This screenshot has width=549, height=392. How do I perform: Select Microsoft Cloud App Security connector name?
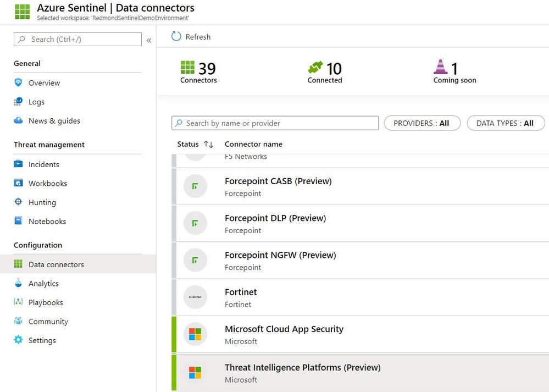tap(284, 329)
